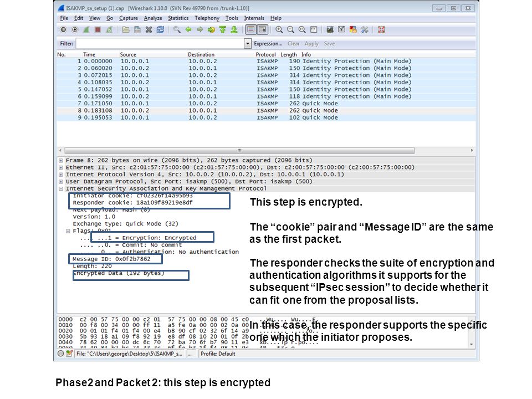Open the filter history dropdown arrow
The height and width of the screenshot is (399, 532).
(x=248, y=43)
